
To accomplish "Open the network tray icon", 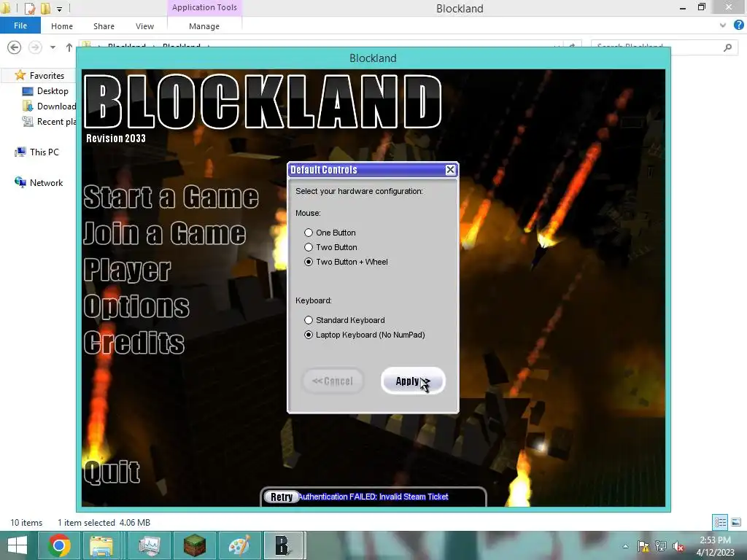I will point(661,546).
